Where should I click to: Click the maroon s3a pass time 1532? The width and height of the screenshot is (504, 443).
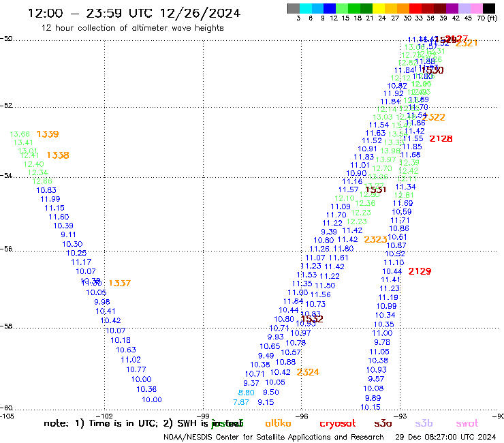click(313, 319)
